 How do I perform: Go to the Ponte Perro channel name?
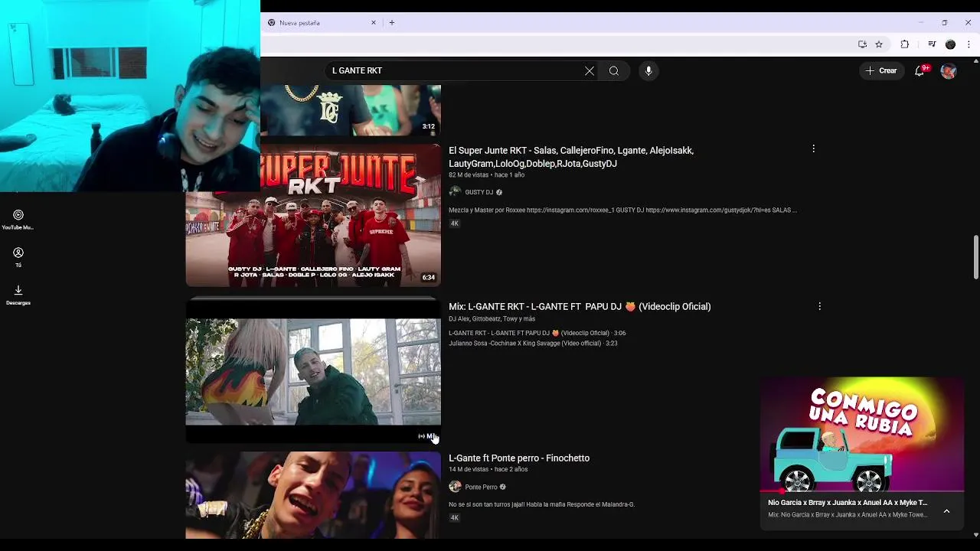pos(481,487)
